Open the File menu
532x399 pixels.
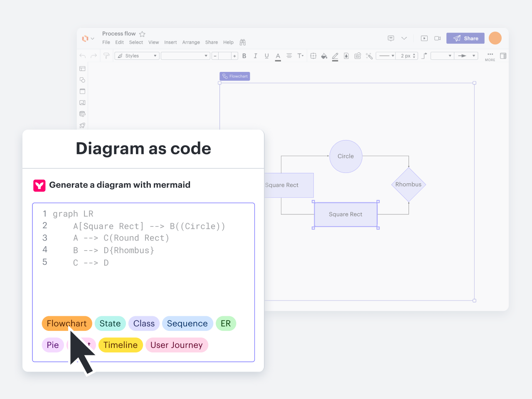(106, 42)
